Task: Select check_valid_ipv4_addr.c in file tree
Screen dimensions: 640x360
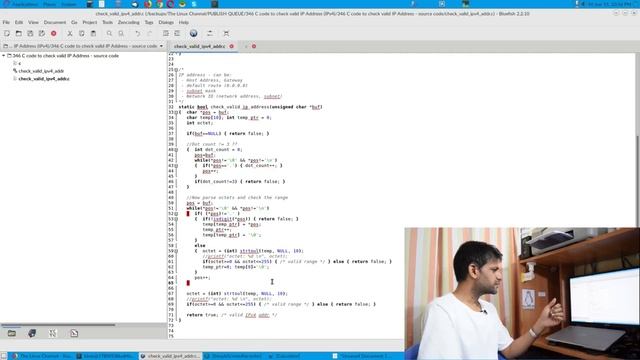Action: click(44, 79)
